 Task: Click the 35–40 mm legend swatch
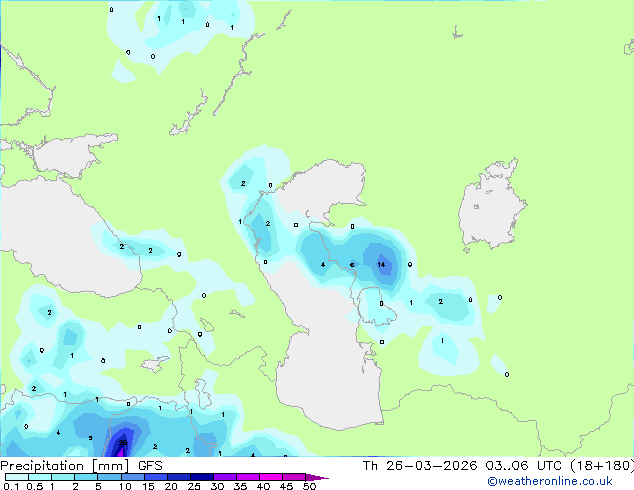[x=247, y=477]
